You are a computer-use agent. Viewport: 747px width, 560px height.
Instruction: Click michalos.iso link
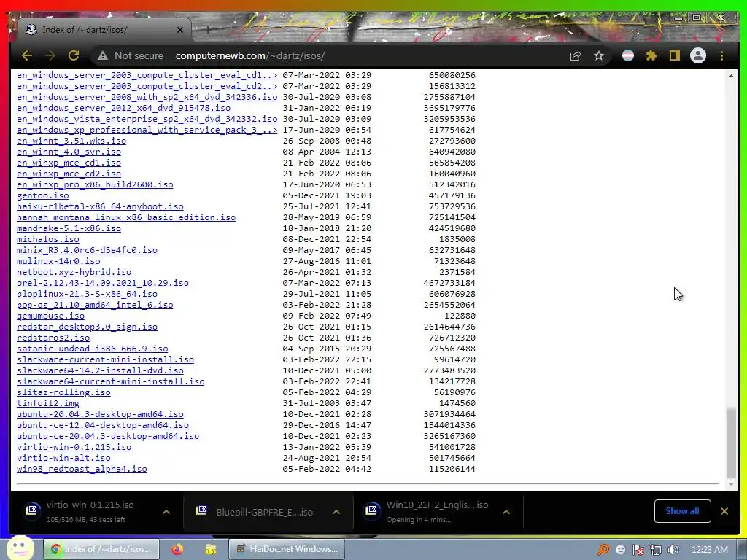[48, 239]
